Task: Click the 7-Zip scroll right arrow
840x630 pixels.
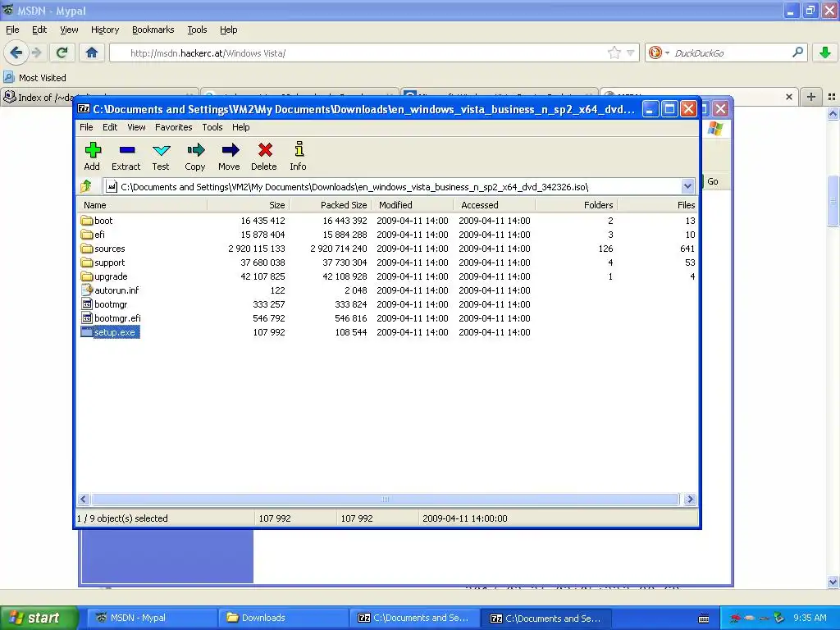Action: [x=690, y=500]
